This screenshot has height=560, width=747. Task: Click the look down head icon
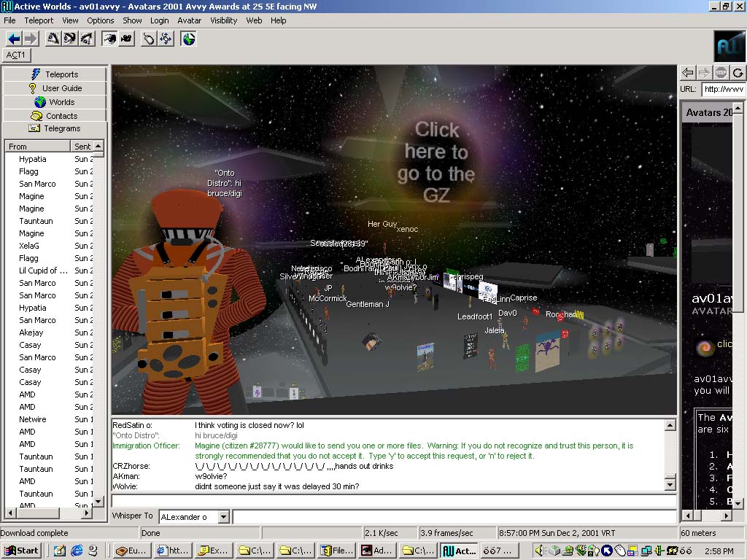click(86, 39)
